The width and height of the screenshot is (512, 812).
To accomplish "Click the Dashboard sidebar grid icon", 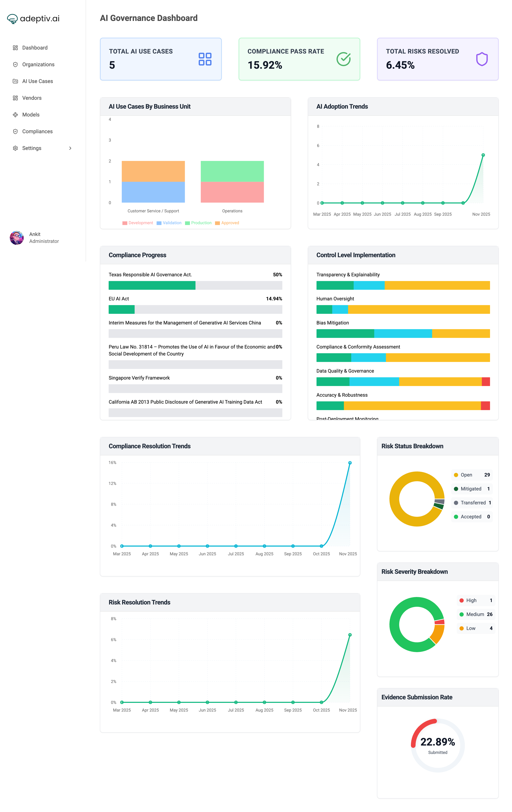I will click(15, 48).
